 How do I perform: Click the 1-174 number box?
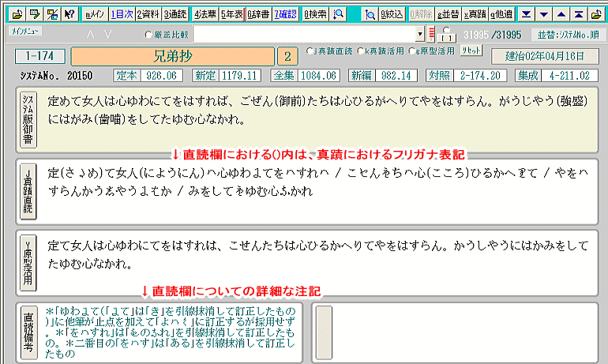point(40,56)
